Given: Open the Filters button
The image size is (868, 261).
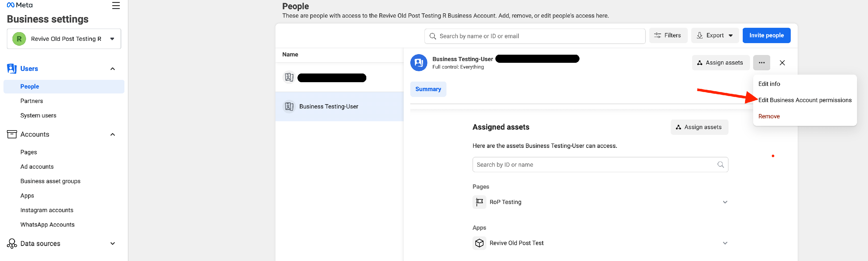Looking at the screenshot, I should point(668,35).
